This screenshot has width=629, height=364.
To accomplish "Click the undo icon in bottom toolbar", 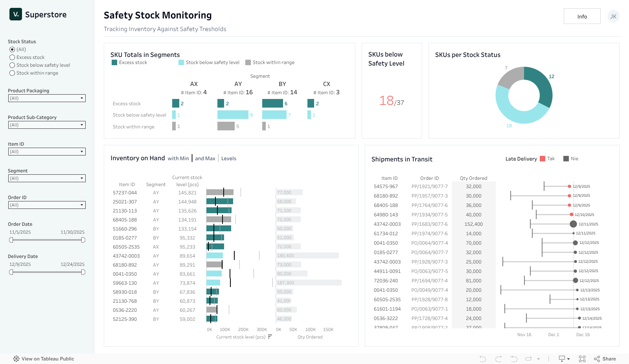I will point(483,359).
